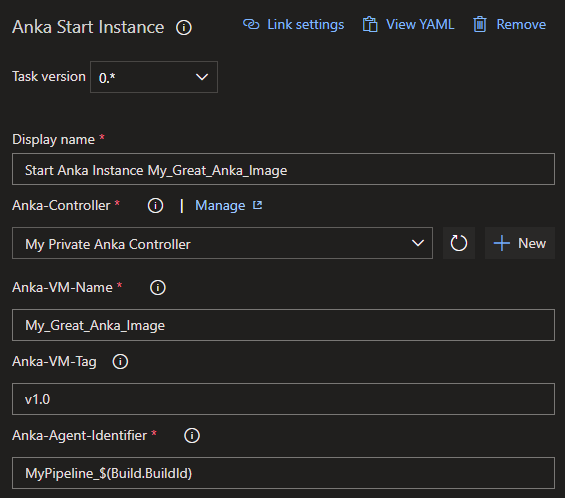Click the Anka-VM-Name field with My_Great_Anka_Image
This screenshot has height=498, width=565.
283,325
